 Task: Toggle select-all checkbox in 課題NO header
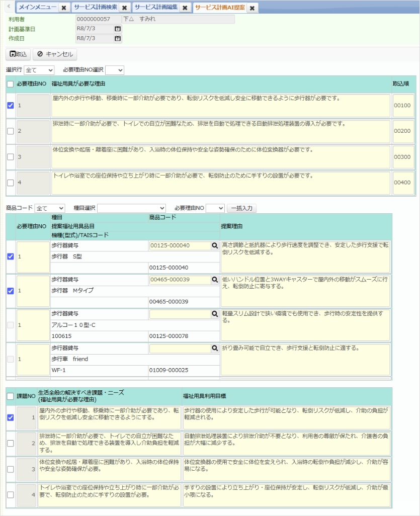tap(11, 396)
